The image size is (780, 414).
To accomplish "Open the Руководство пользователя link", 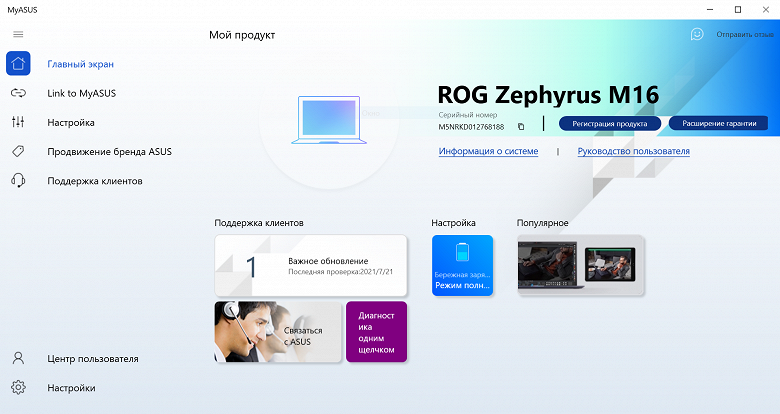I will coord(633,151).
